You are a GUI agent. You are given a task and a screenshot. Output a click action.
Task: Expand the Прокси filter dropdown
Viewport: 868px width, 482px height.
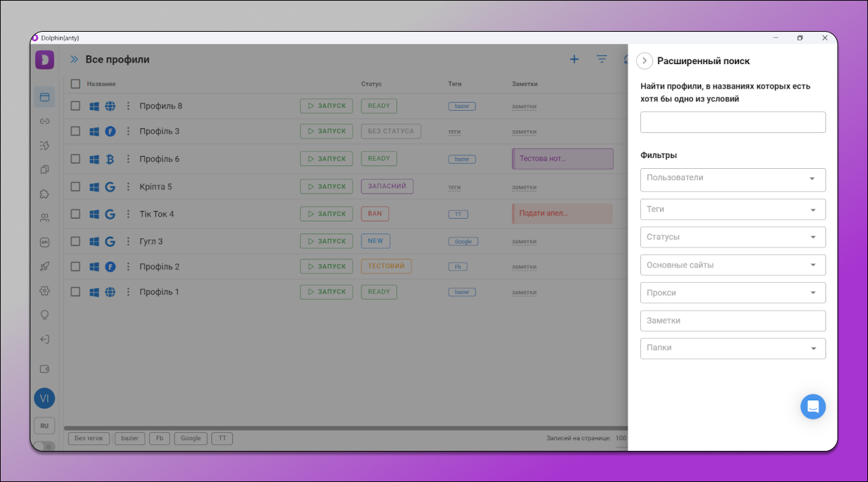732,293
